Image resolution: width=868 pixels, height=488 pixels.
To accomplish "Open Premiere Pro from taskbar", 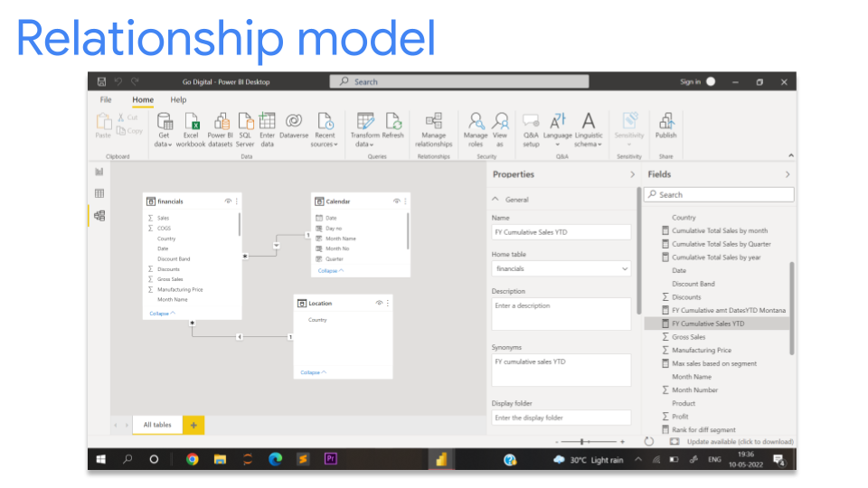I will tap(331, 459).
